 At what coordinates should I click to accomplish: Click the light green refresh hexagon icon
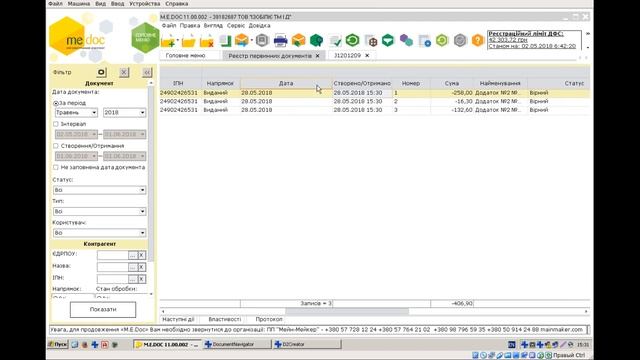(x=442, y=40)
